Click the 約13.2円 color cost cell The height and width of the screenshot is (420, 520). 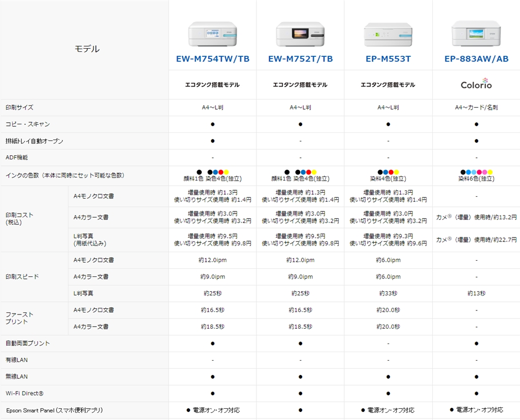click(476, 217)
